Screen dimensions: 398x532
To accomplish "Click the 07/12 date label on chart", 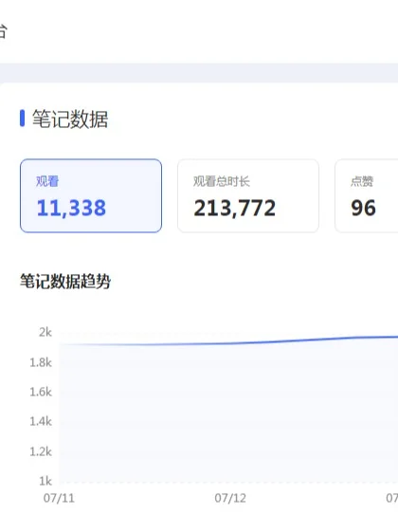I will pyautogui.click(x=230, y=498).
